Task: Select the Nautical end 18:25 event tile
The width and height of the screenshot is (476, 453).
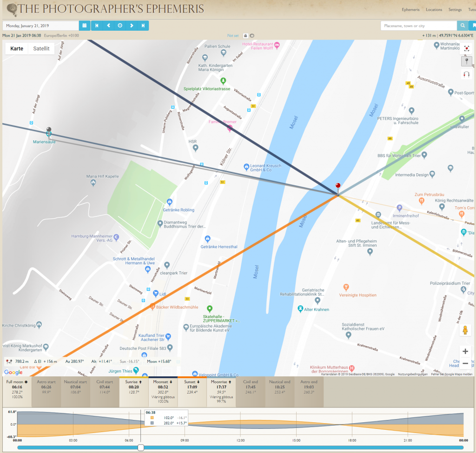Action: click(279, 392)
